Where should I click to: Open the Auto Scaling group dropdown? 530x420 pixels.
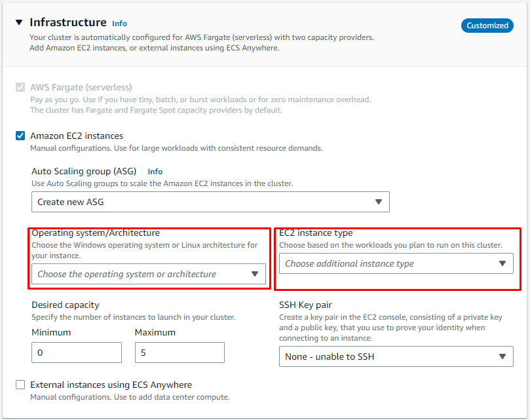(210, 202)
